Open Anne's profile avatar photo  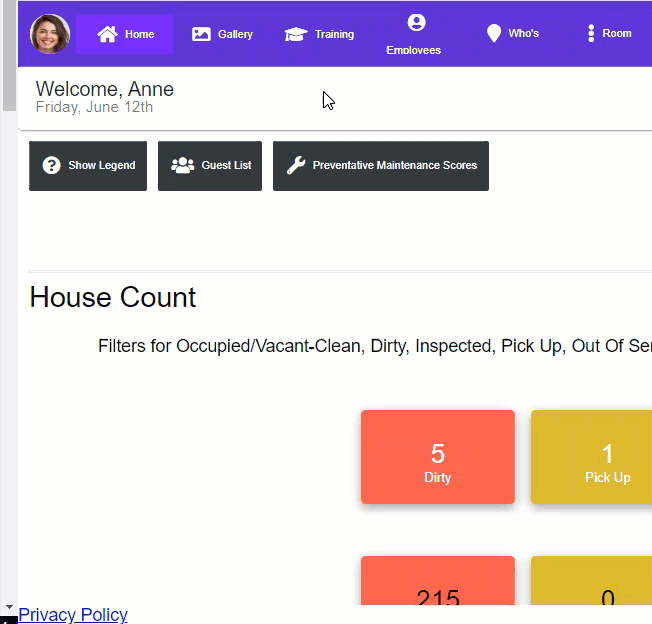[50, 34]
